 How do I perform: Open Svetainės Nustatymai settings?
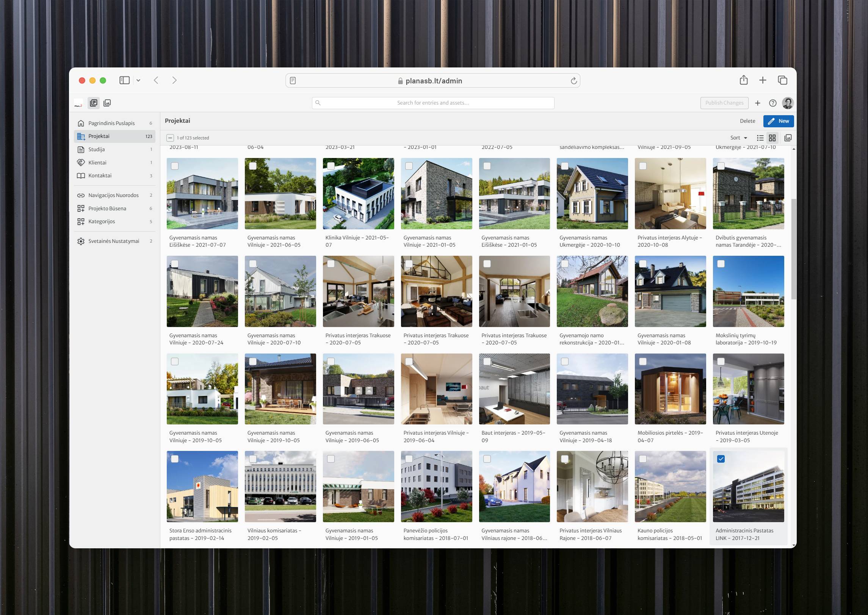click(114, 241)
